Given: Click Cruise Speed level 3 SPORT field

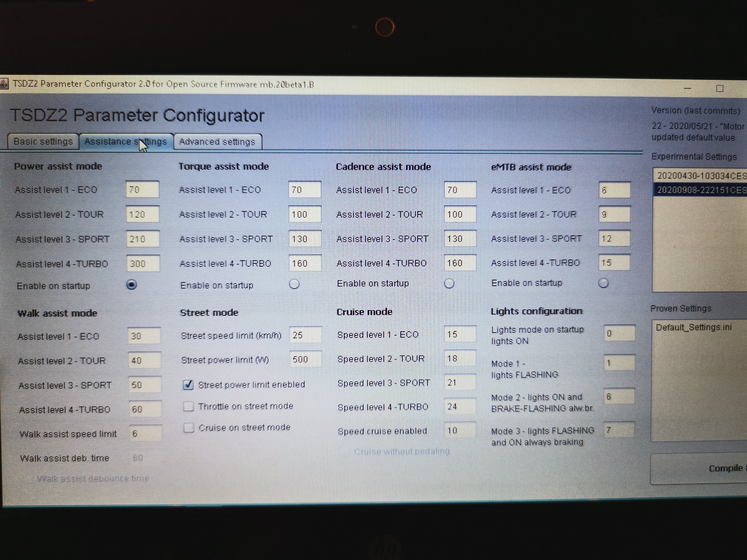Looking at the screenshot, I should click(460, 383).
